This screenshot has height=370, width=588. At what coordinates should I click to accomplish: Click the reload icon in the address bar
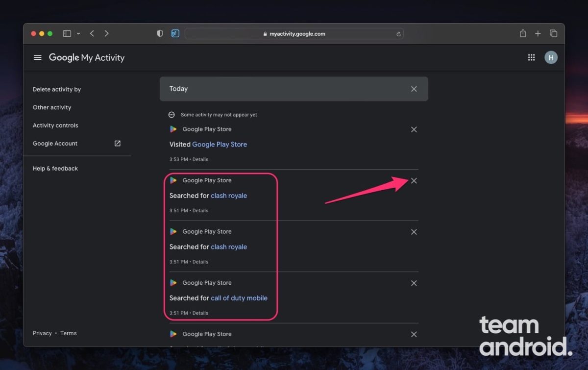(x=398, y=34)
